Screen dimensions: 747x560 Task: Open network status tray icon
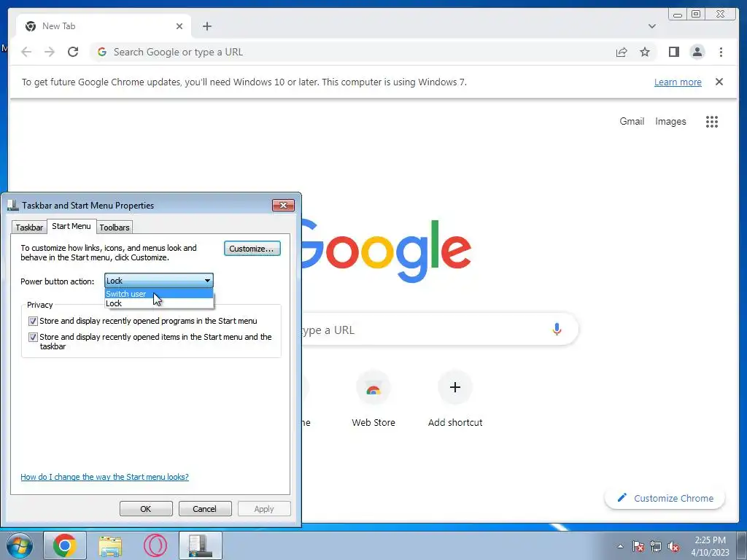point(656,546)
